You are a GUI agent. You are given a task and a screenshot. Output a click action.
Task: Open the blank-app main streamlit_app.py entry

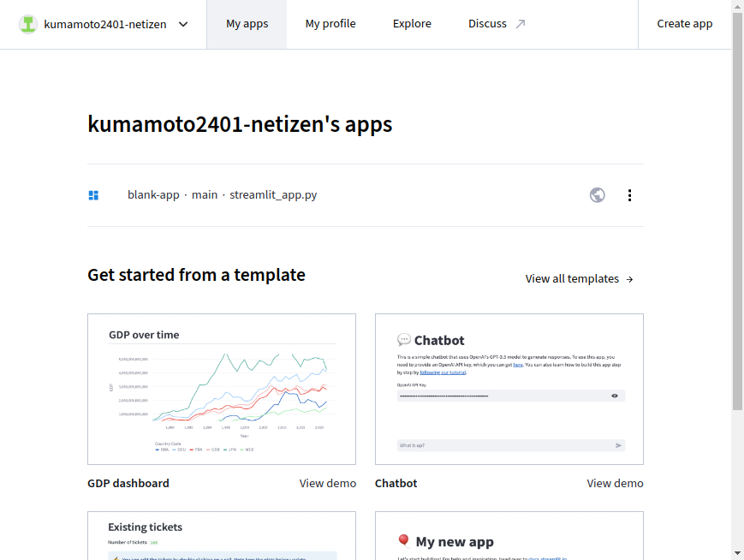click(x=222, y=195)
